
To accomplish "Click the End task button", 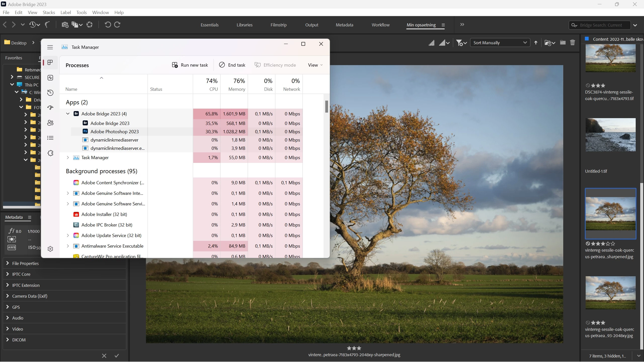I will click(232, 65).
